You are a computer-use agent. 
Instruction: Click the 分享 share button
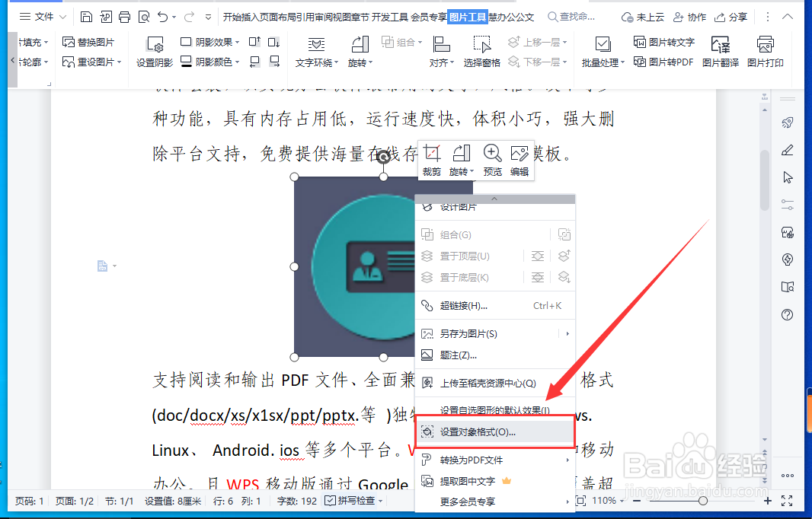tap(730, 17)
